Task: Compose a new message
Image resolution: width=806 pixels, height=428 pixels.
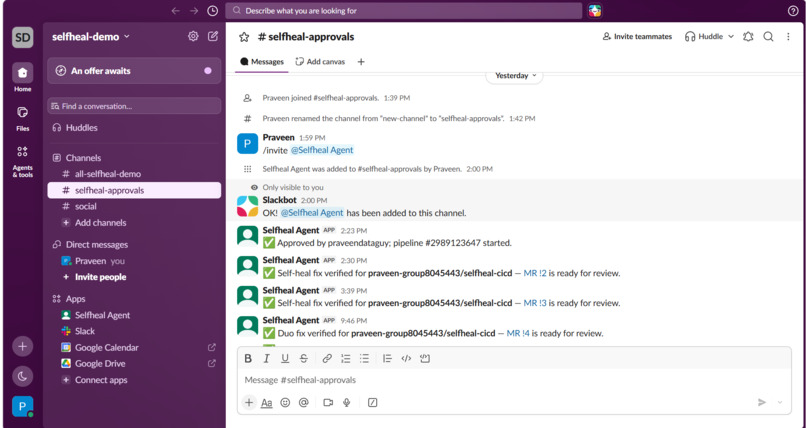Action: coord(213,36)
